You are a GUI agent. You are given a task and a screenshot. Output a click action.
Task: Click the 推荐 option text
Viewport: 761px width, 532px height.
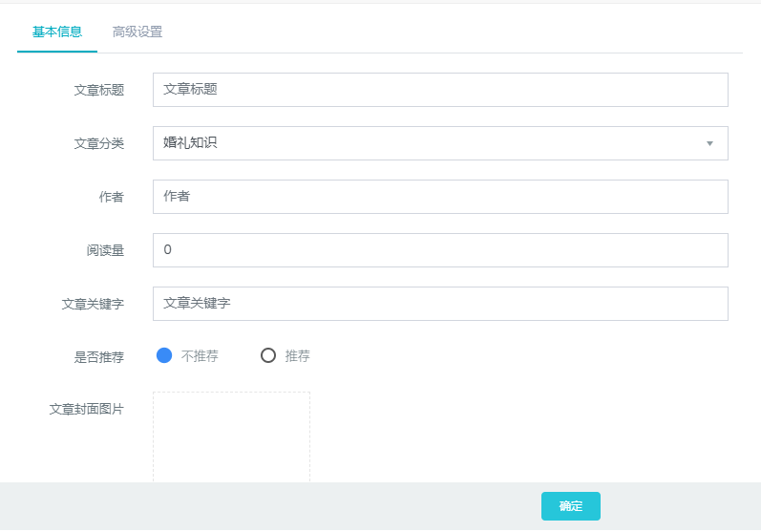tap(297, 356)
